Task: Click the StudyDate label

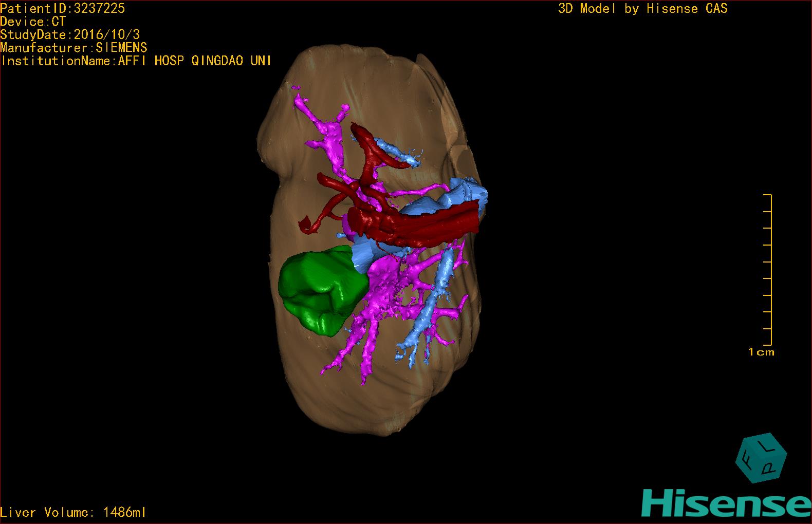Action: pos(70,35)
